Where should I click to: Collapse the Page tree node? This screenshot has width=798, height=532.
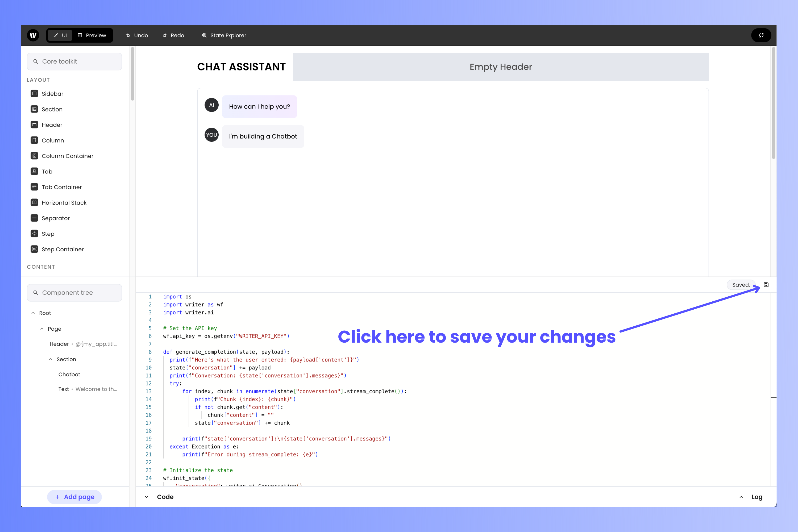[42, 329]
